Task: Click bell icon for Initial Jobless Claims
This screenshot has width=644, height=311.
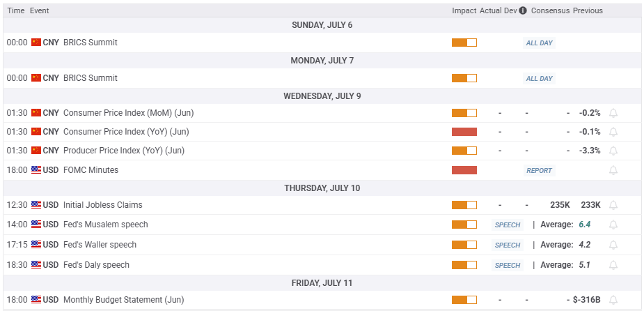Action: click(x=613, y=205)
